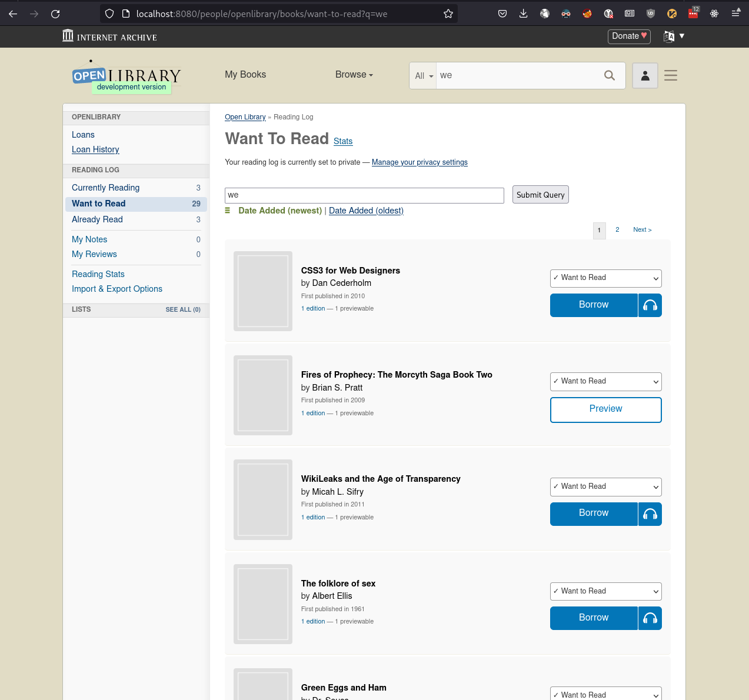Click the orange K extension icon
Screen dimensions: 749x700
(x=672, y=14)
